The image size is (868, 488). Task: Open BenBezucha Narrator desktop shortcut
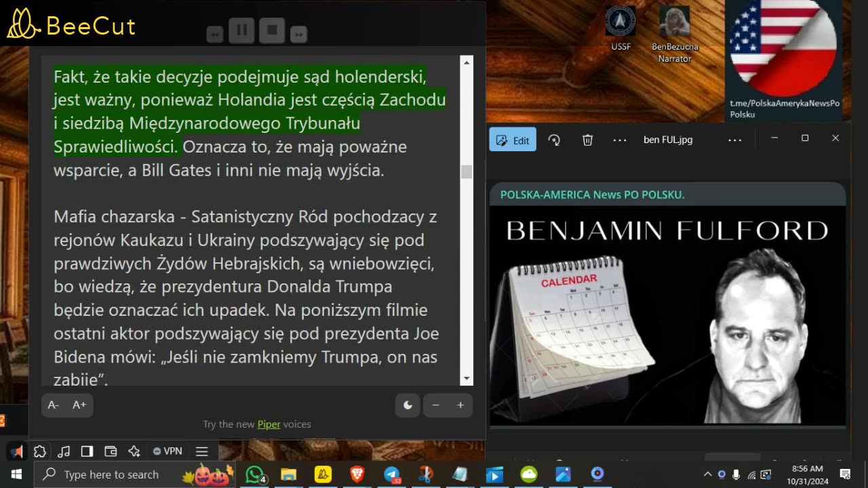pyautogui.click(x=675, y=35)
